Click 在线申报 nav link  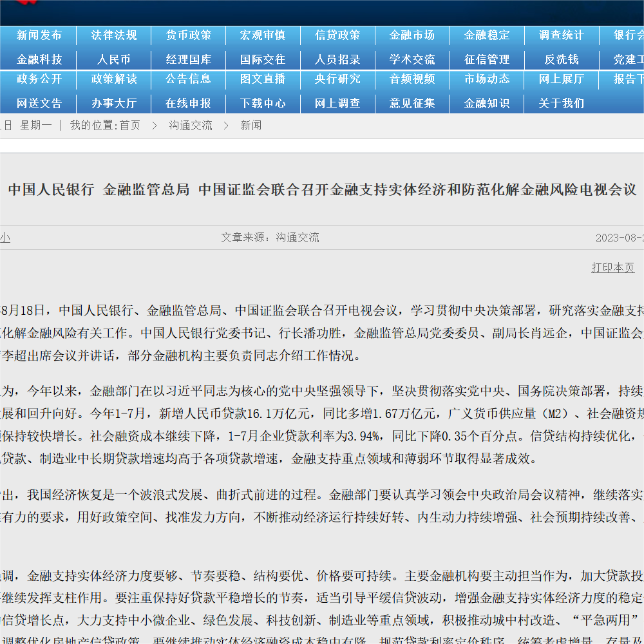coord(189,103)
